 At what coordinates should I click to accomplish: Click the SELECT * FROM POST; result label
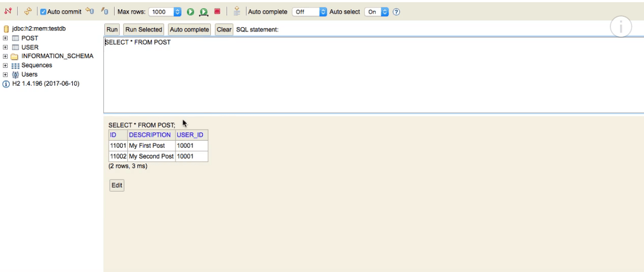142,125
